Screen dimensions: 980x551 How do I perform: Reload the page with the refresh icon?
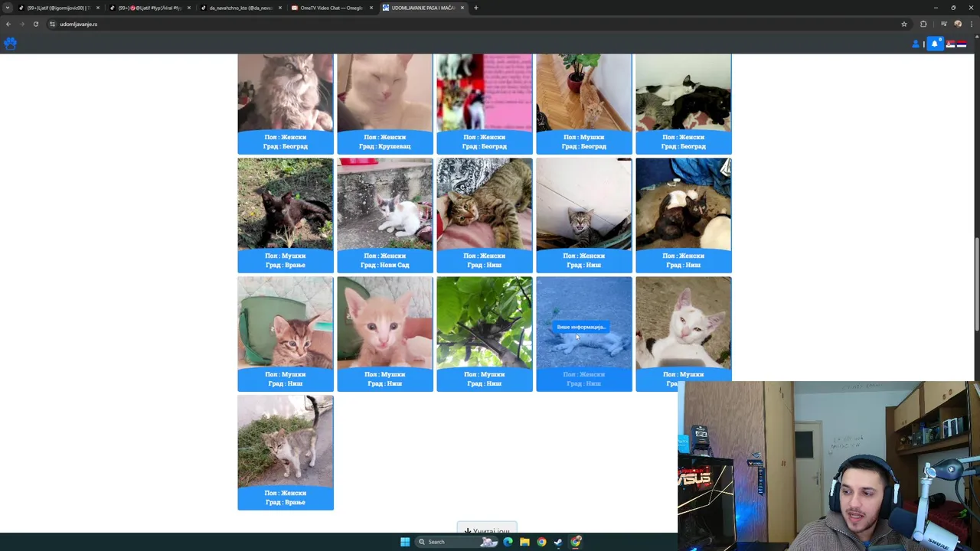coord(36,24)
